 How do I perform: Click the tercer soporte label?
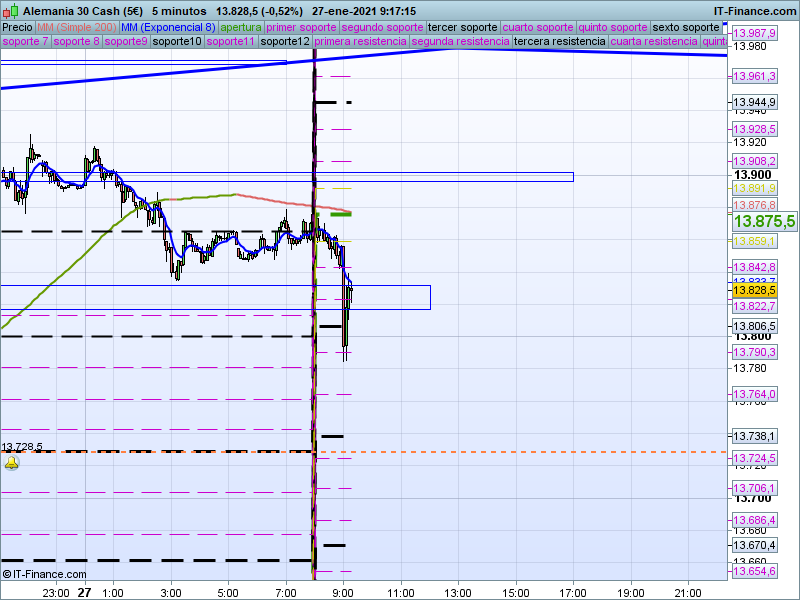pos(463,27)
